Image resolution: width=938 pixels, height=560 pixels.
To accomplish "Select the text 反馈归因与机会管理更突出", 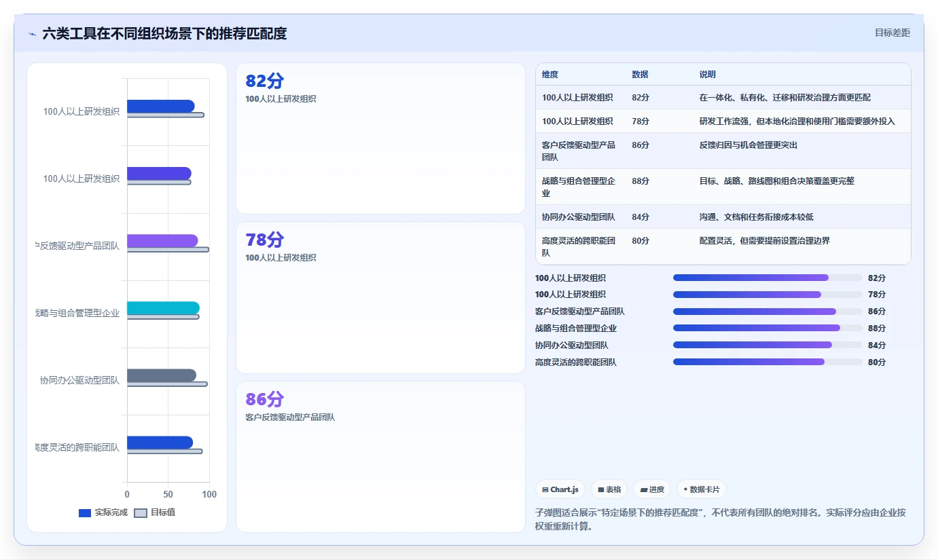I will tap(748, 145).
